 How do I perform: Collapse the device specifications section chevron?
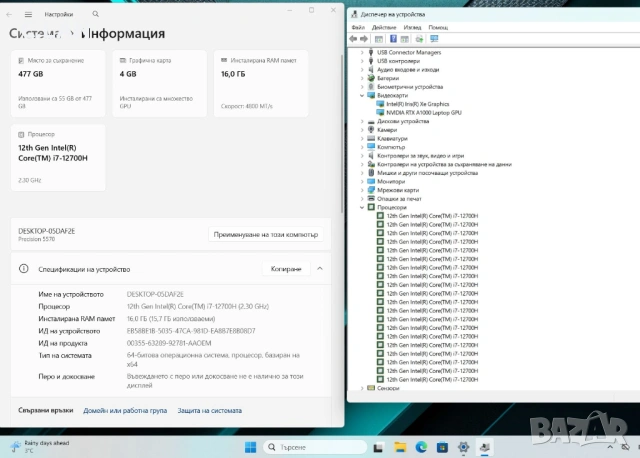[320, 269]
